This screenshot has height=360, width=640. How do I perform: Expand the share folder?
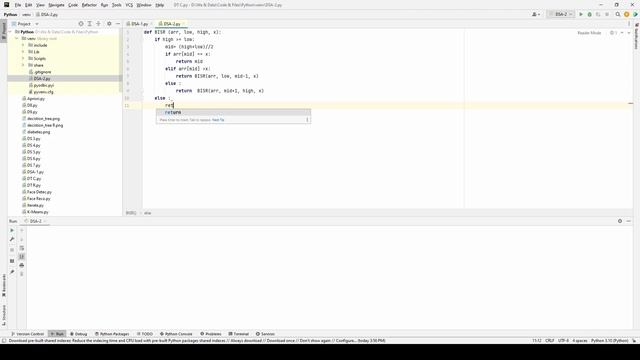pyautogui.click(x=23, y=65)
